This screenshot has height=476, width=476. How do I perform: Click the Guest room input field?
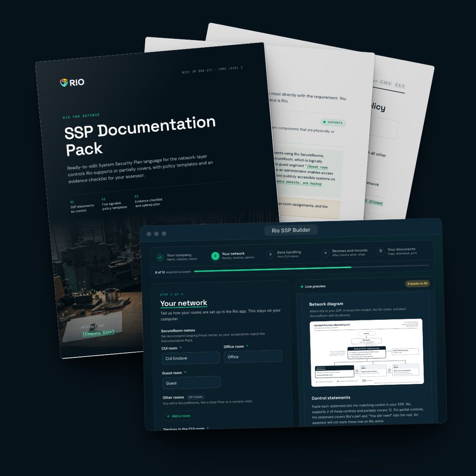point(191,383)
